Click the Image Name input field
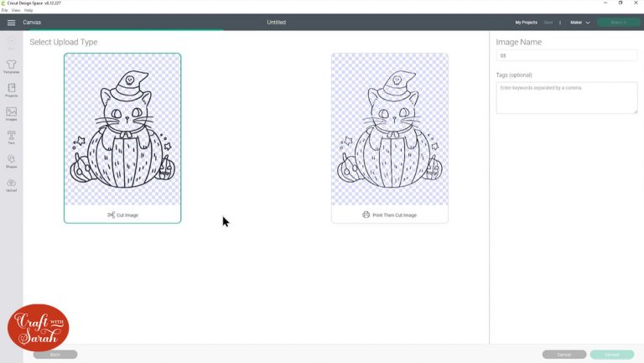The height and width of the screenshot is (363, 644). 566,55
